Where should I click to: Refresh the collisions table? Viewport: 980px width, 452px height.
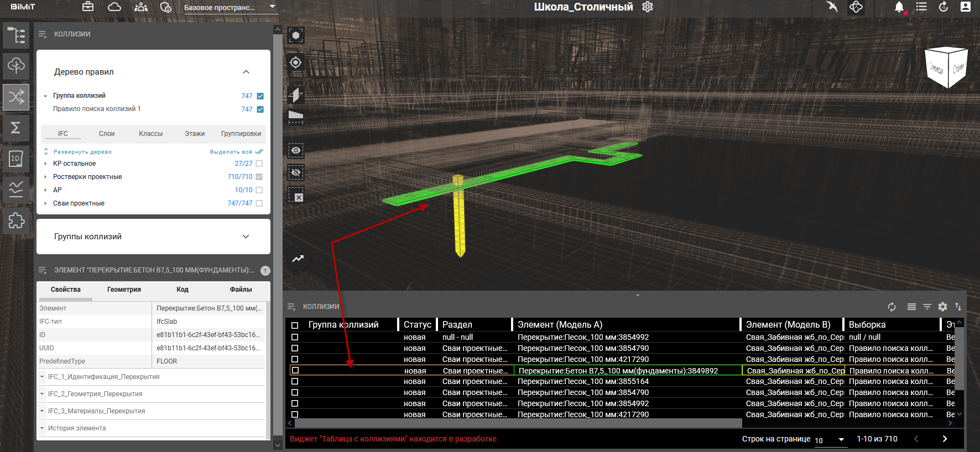[892, 307]
